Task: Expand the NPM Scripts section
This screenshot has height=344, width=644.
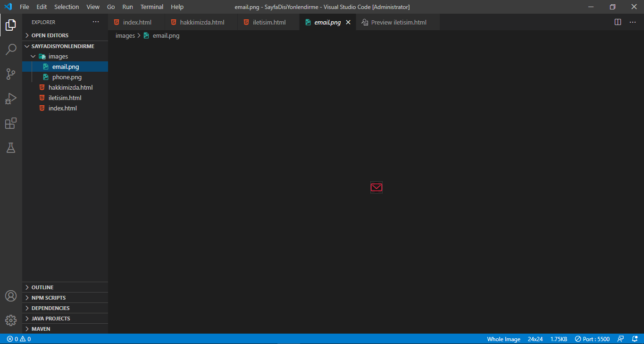Action: 48,298
